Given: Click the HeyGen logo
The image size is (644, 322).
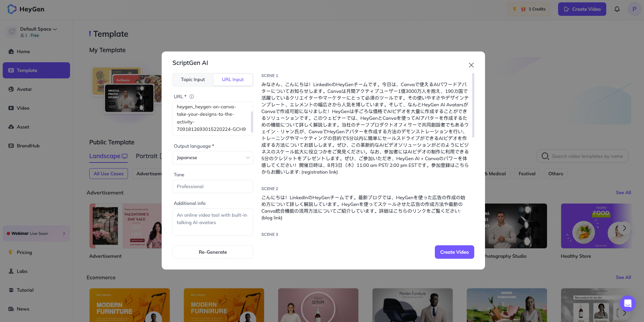Looking at the screenshot, I should coord(26,9).
